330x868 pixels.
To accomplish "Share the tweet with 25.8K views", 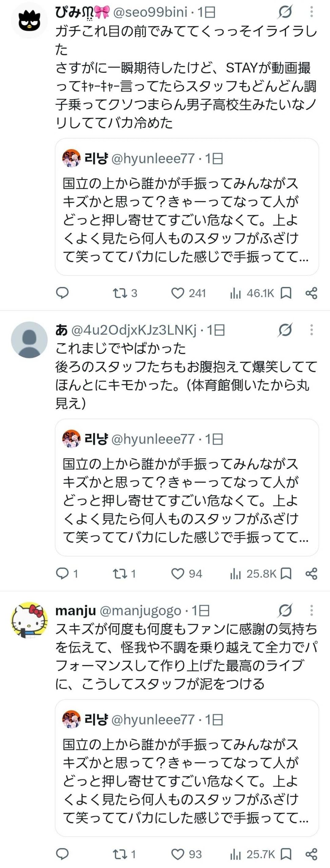I will click(x=311, y=574).
